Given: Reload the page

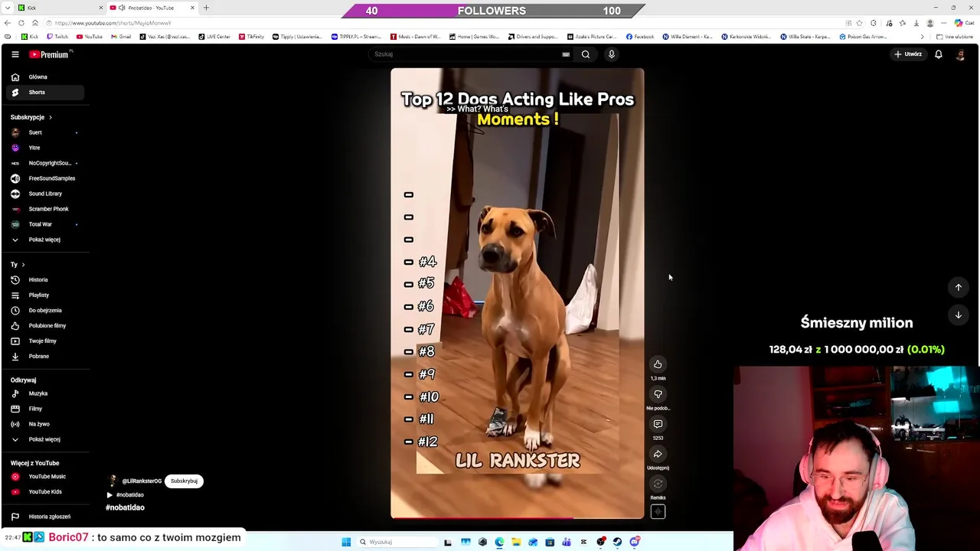Looking at the screenshot, I should click(21, 23).
